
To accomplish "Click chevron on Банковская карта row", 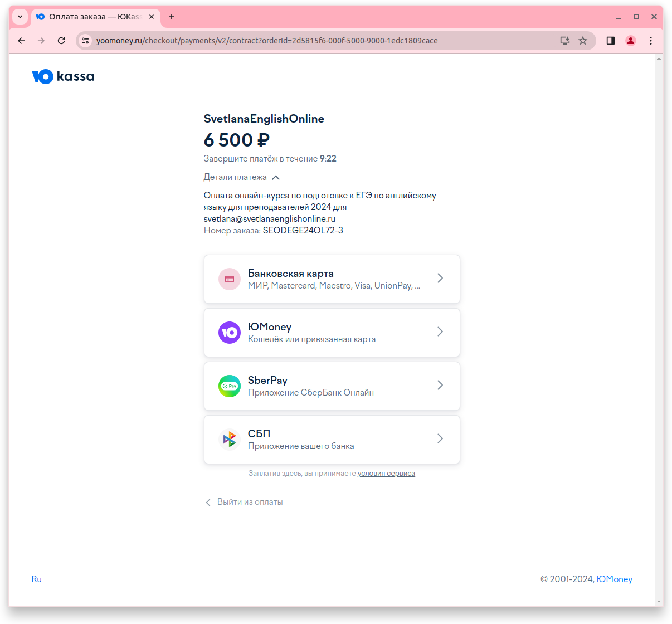I will 440,278.
